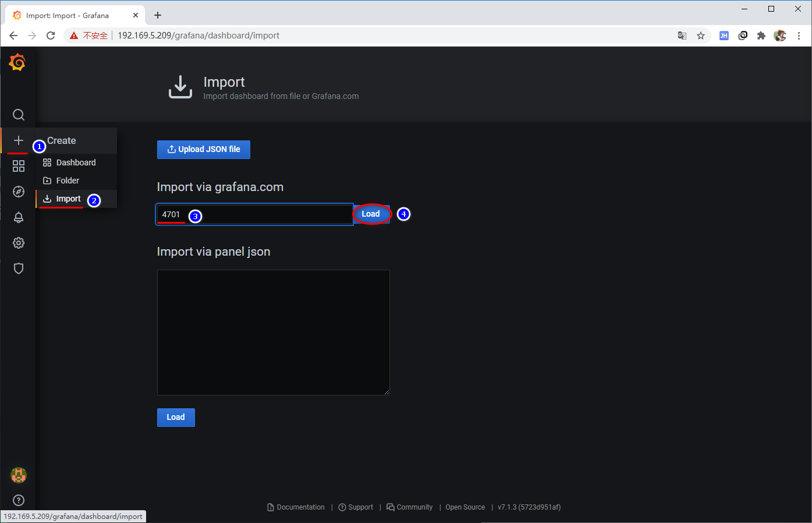Open the Dashboards four-squares sidebar icon
Screen dimensions: 812x523
point(19,166)
